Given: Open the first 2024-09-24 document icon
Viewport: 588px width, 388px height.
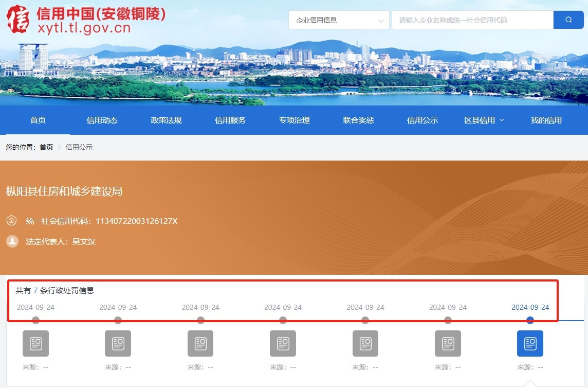Looking at the screenshot, I should tap(35, 343).
